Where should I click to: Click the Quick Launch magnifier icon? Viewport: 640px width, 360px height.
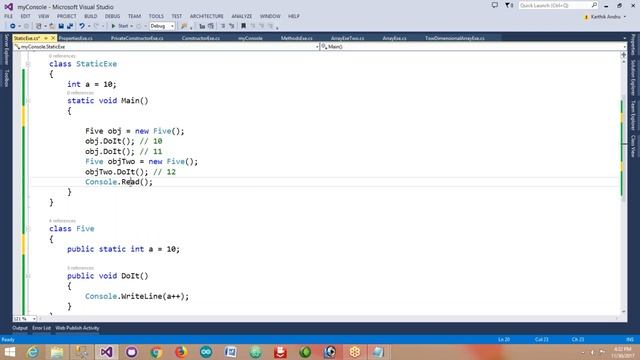click(x=594, y=5)
